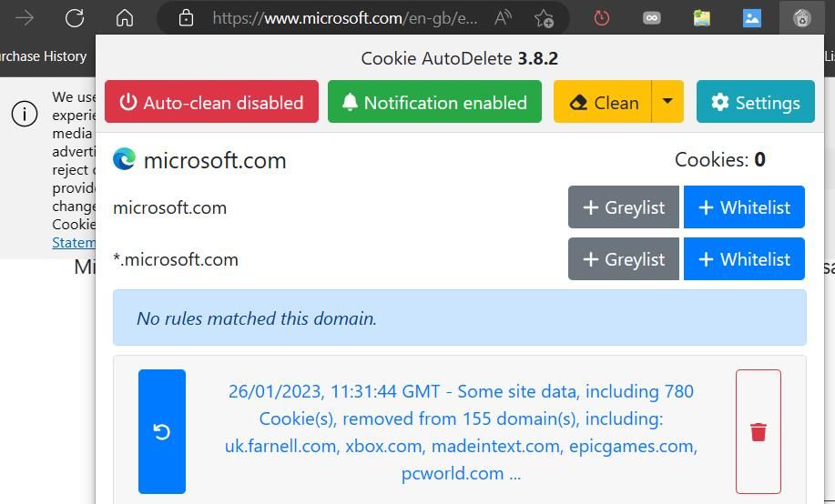Viewport: 835px width, 504px height.
Task: Open the blue picture extension icon
Action: coord(751,18)
